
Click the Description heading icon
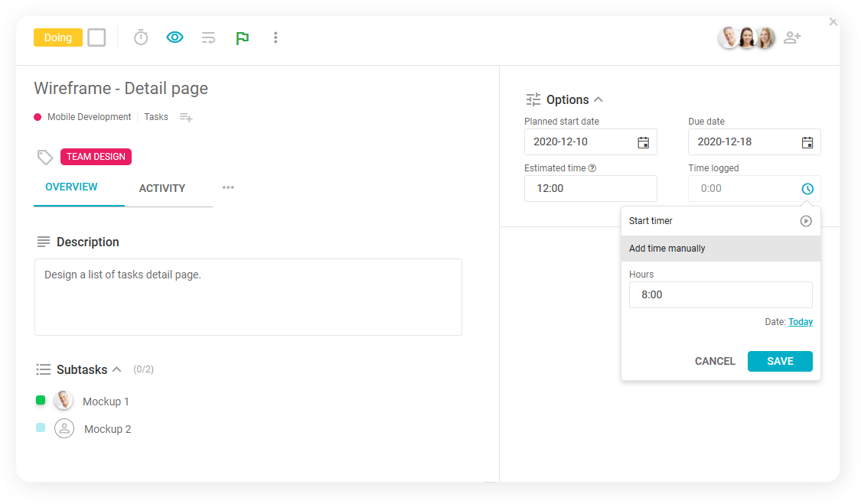point(44,242)
